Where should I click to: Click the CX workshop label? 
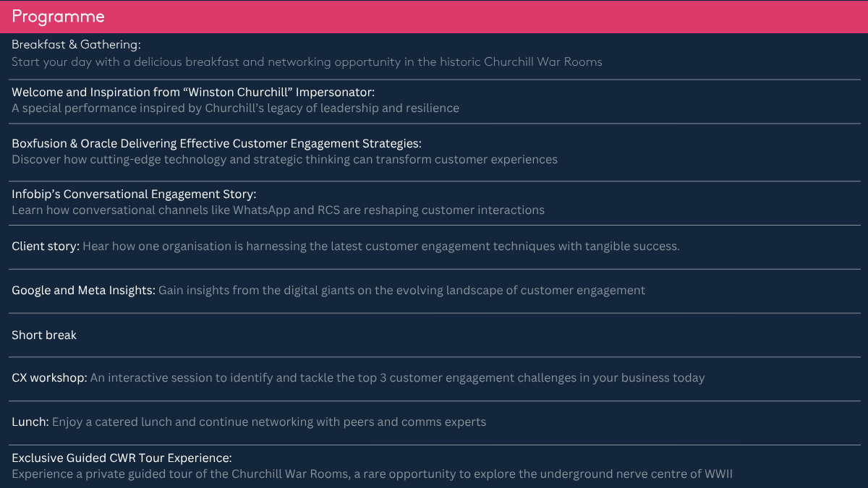(x=49, y=378)
